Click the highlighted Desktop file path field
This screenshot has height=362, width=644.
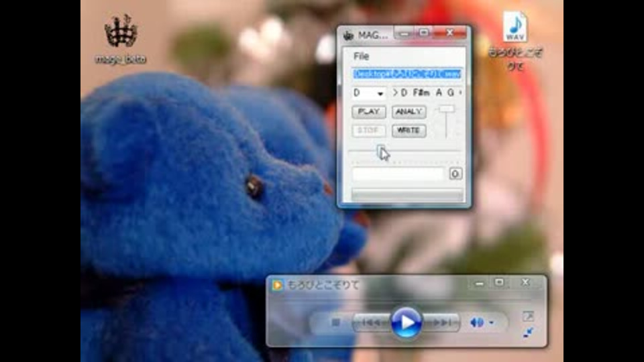coord(407,74)
